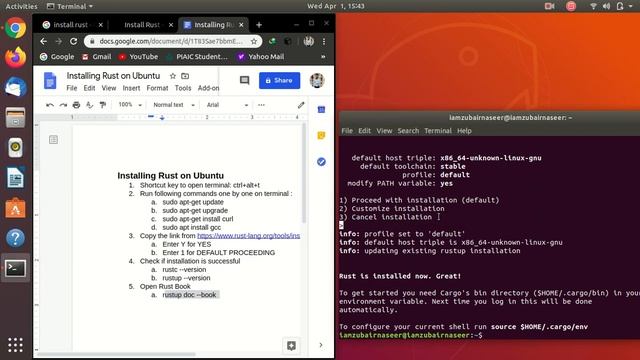Expand the side panel arrow at the bottom right of Docs

321,345
